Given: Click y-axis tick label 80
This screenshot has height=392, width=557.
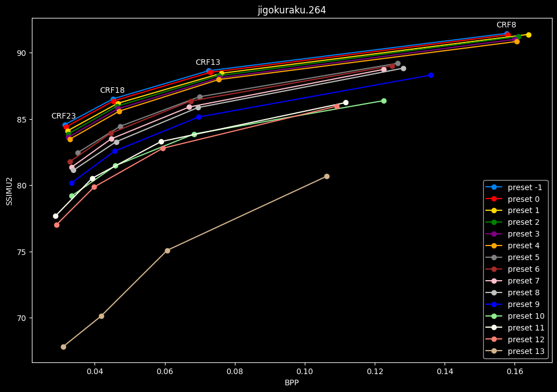Looking at the screenshot, I should tap(22, 186).
